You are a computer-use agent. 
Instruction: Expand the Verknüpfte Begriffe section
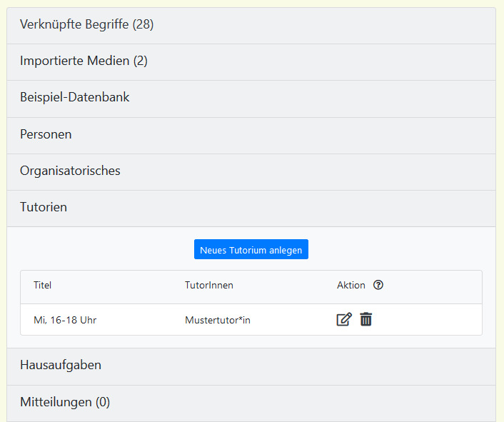point(86,25)
